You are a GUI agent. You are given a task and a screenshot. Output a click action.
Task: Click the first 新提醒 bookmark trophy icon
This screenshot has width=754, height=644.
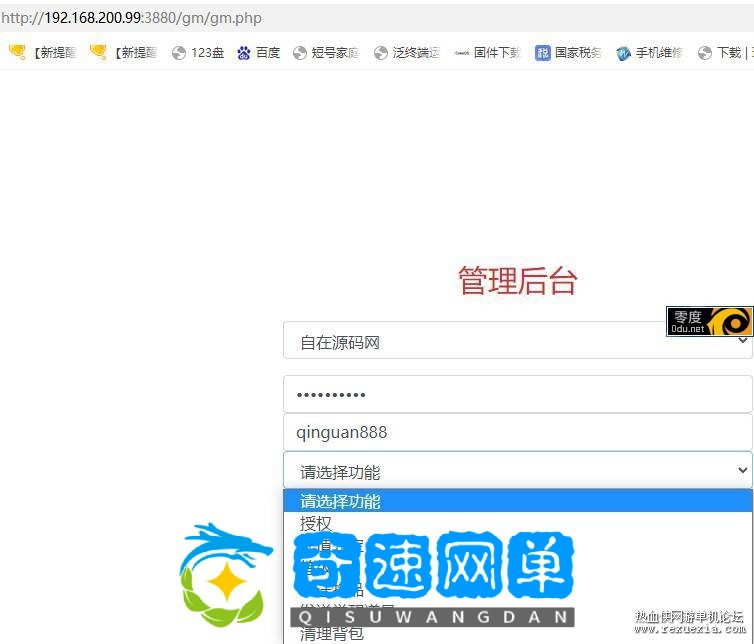[17, 52]
